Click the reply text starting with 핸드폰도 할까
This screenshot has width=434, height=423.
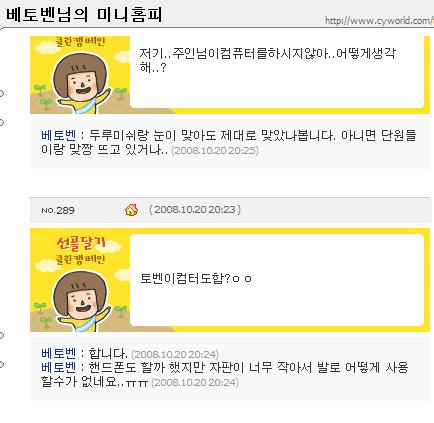(225, 374)
